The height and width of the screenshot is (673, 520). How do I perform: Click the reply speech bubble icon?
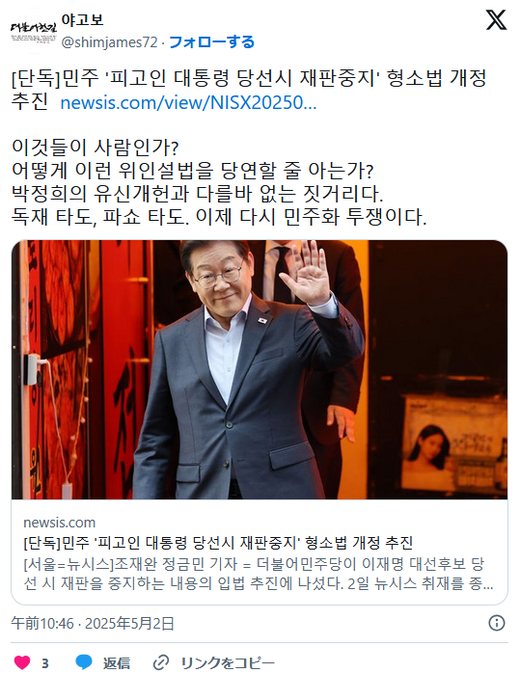point(83,662)
